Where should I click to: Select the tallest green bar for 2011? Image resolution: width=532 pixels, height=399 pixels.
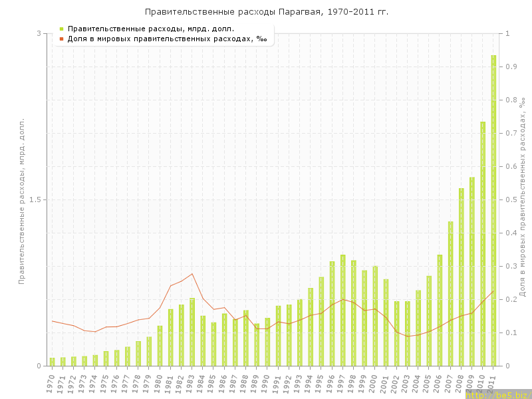click(493, 210)
